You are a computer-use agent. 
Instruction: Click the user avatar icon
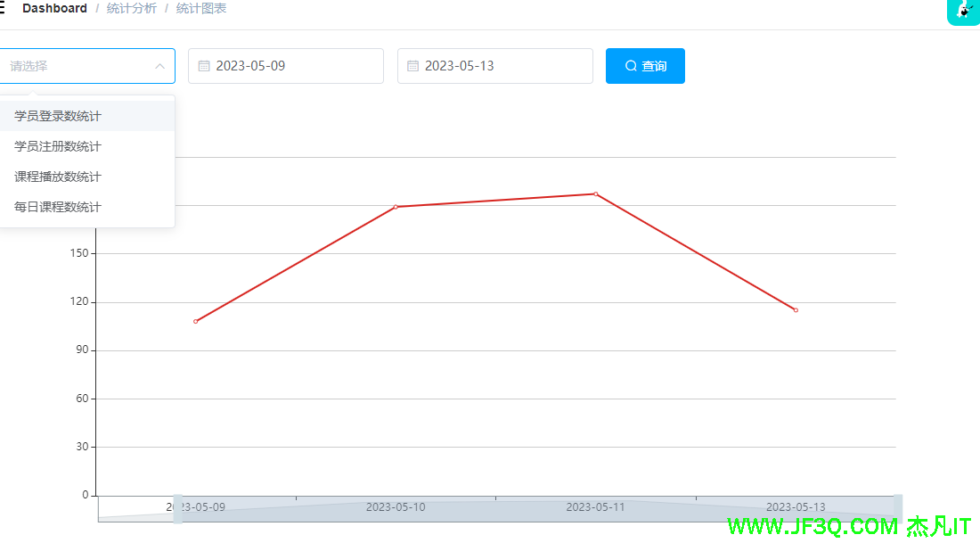[x=963, y=11]
